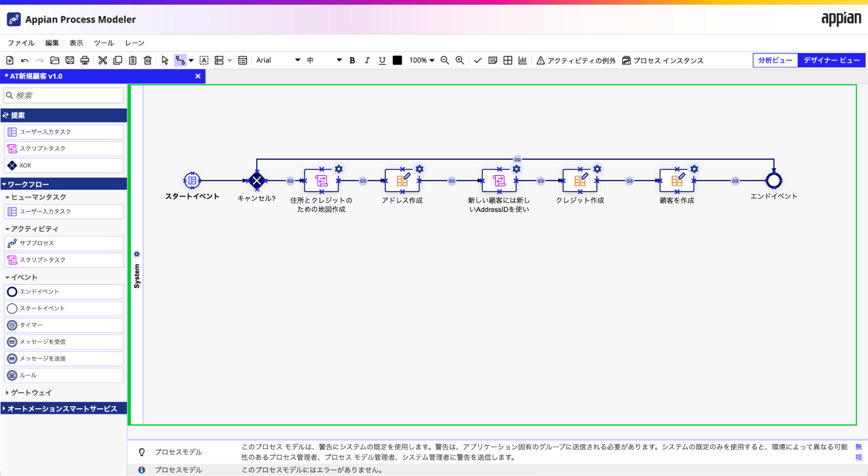Toggle italic text formatting
Screen dimensions: 868x476
367,60
